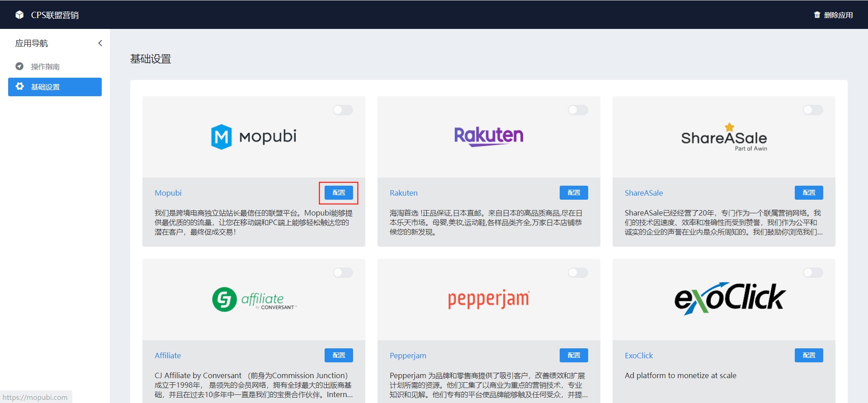Open the Mopubi name link
The width and height of the screenshot is (868, 403).
(x=168, y=193)
